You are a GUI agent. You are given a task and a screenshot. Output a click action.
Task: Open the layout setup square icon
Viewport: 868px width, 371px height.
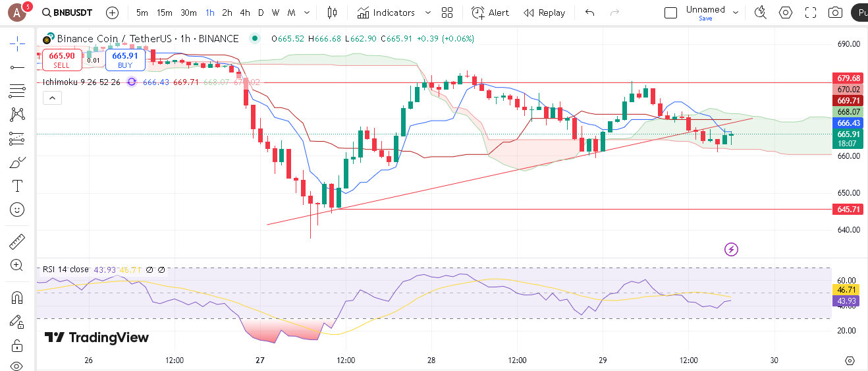[x=670, y=13]
